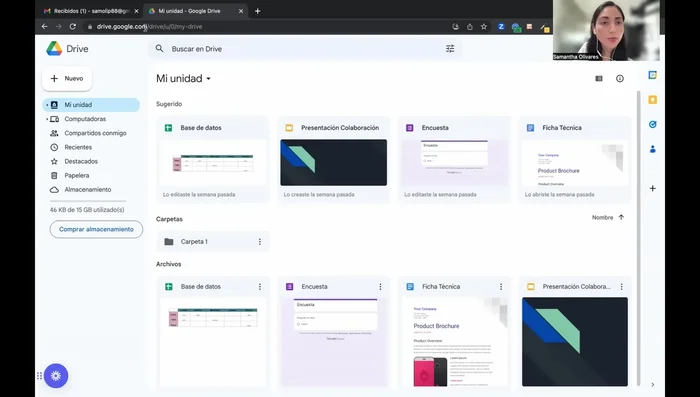Open more options for Presentación Colabora file
Viewport: 700px width, 397px height.
point(621,287)
